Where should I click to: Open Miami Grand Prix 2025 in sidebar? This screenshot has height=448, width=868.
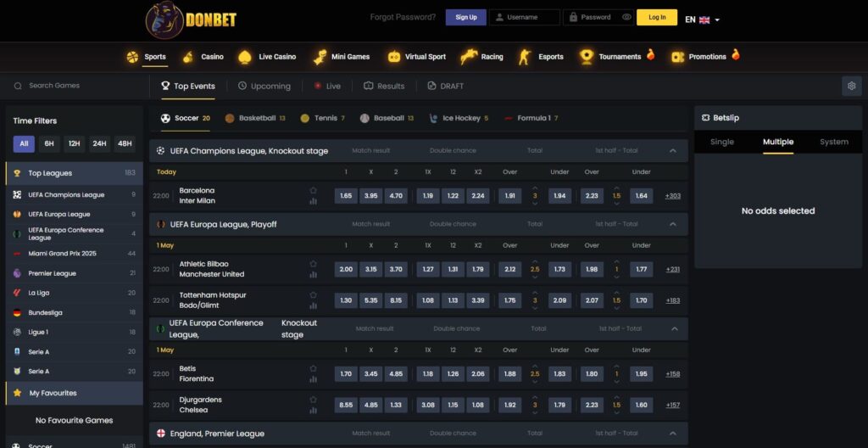pyautogui.click(x=75, y=254)
